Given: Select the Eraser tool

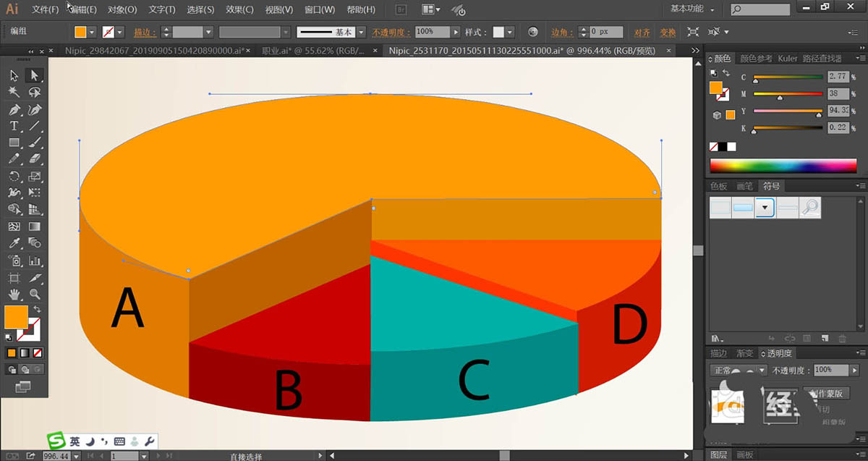Looking at the screenshot, I should (34, 160).
